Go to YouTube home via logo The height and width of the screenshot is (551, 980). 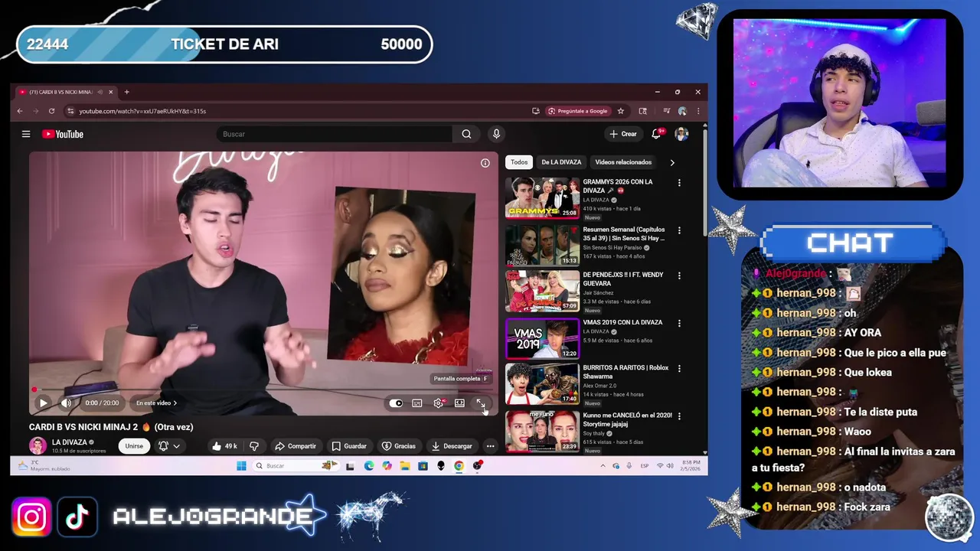click(63, 134)
